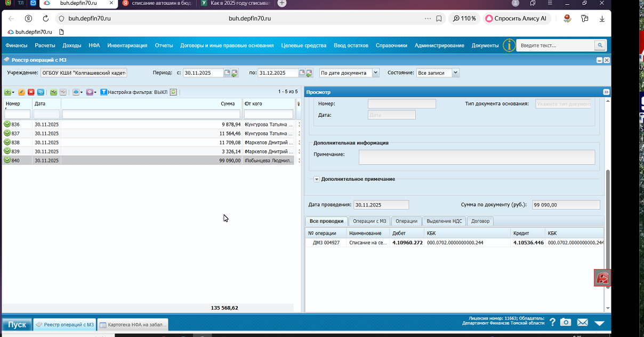Click the browser bookmark flag icon
This screenshot has width=644, height=337.
[x=439, y=18]
